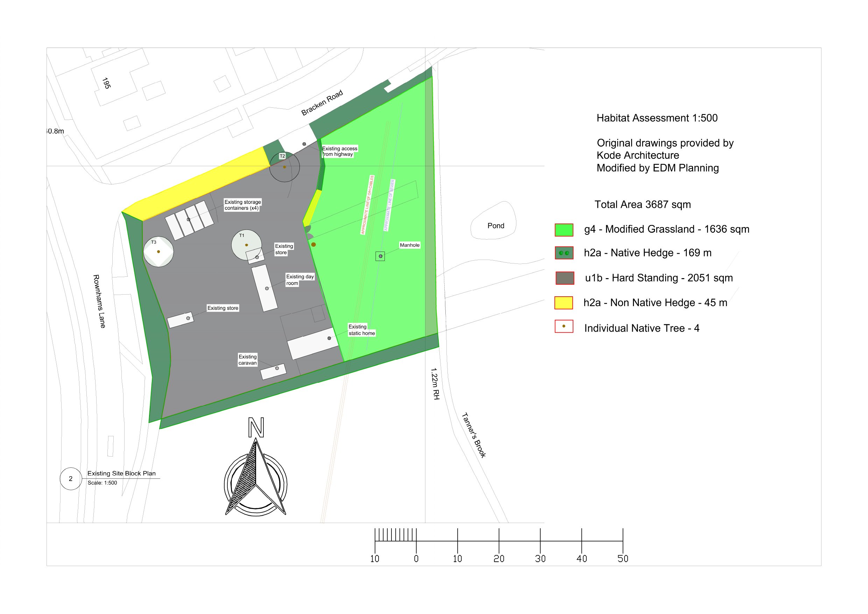This screenshot has height=614, width=868.
Task: Click the Existing Site Block Plan title
Action: (x=121, y=473)
